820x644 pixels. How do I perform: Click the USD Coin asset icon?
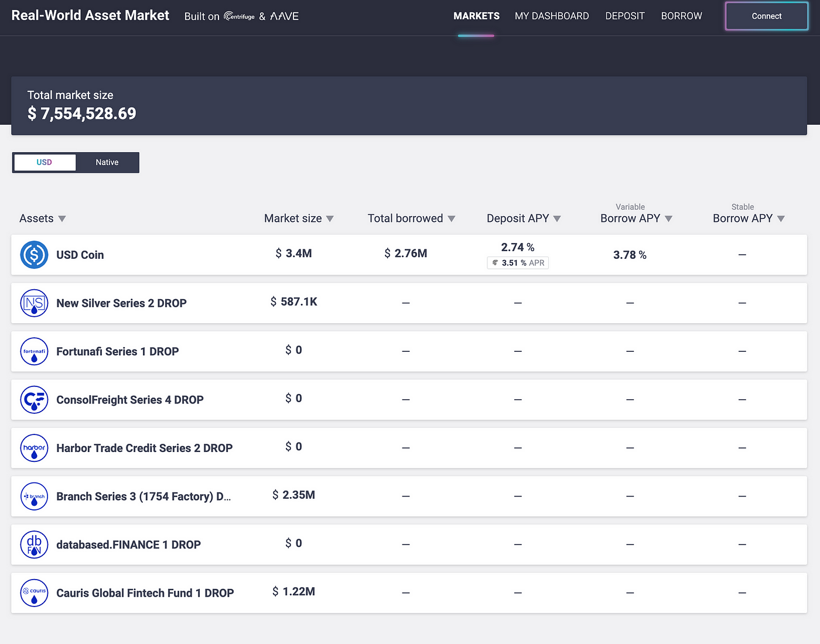[x=34, y=255]
